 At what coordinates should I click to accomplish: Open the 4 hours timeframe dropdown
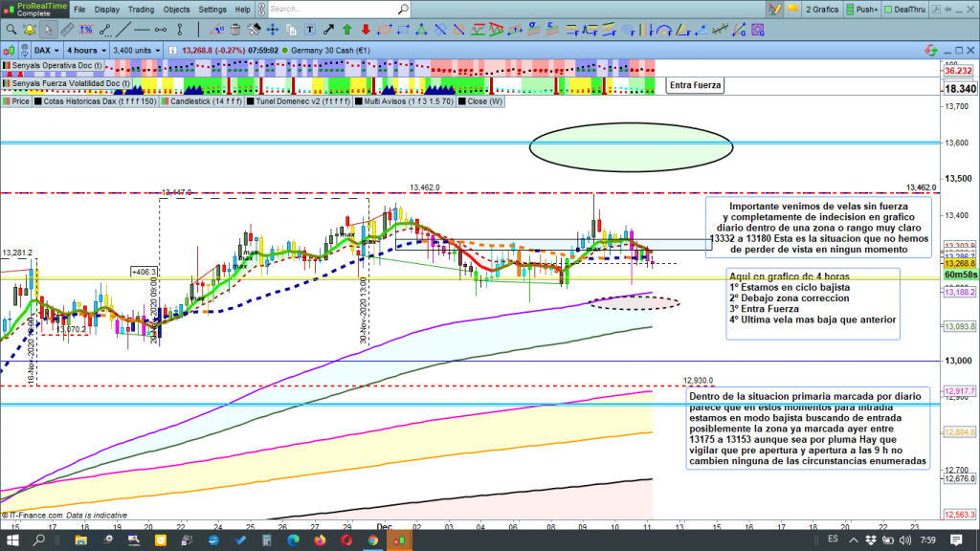85,50
